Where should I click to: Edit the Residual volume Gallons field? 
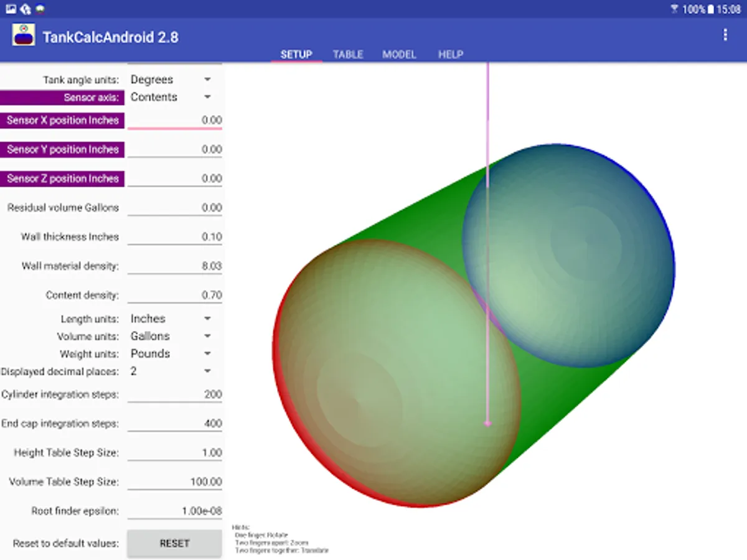[175, 208]
